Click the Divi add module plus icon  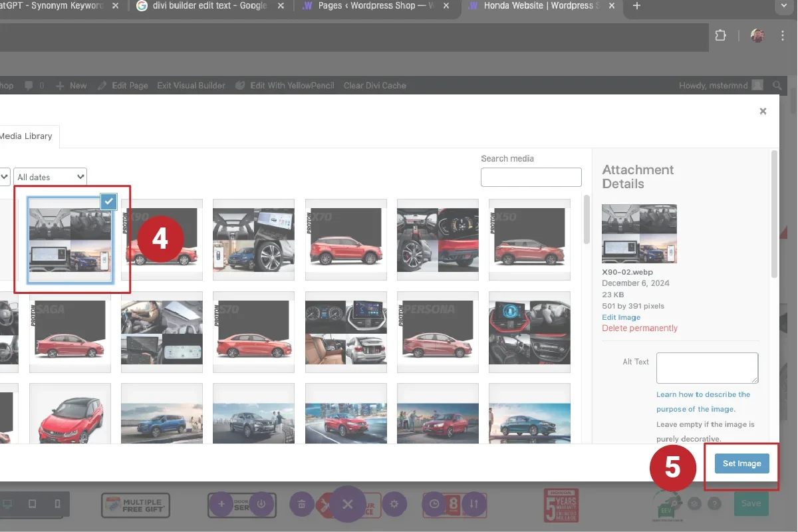coord(221,504)
